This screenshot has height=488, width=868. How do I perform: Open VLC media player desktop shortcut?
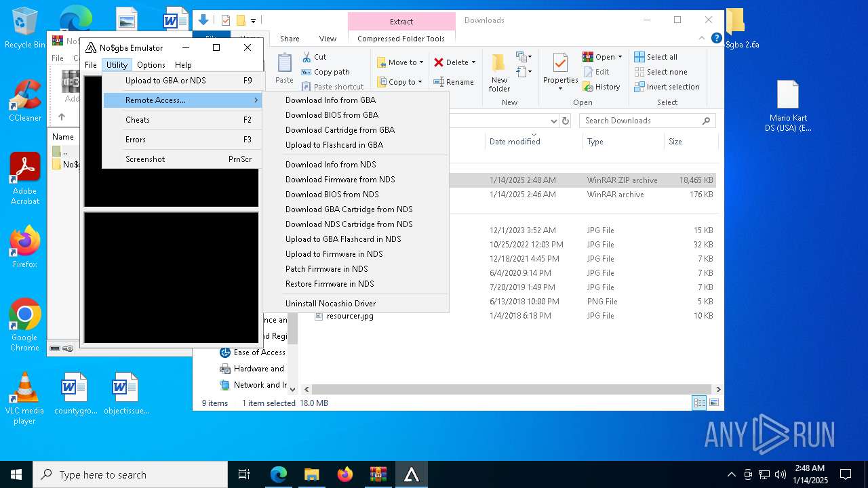pyautogui.click(x=24, y=398)
